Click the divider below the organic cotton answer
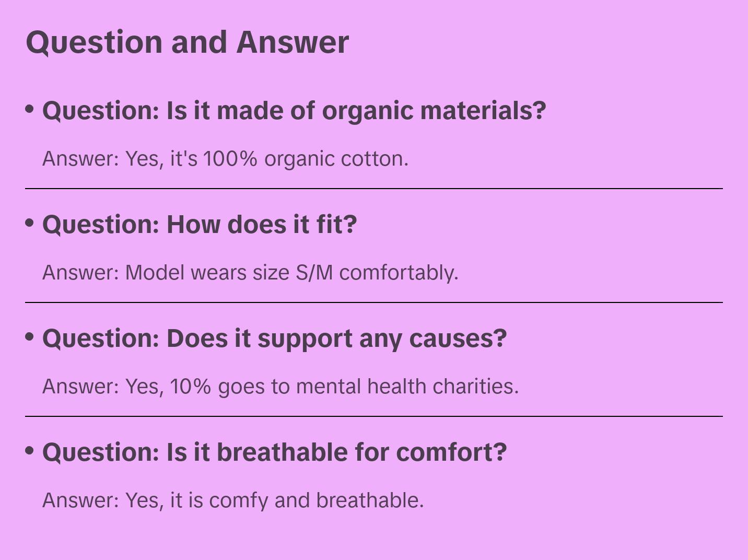The width and height of the screenshot is (748, 560). tap(374, 189)
